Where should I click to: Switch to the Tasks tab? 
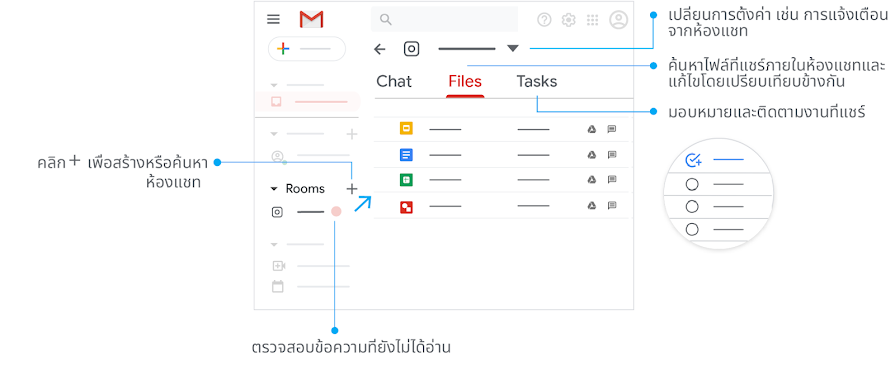[537, 82]
